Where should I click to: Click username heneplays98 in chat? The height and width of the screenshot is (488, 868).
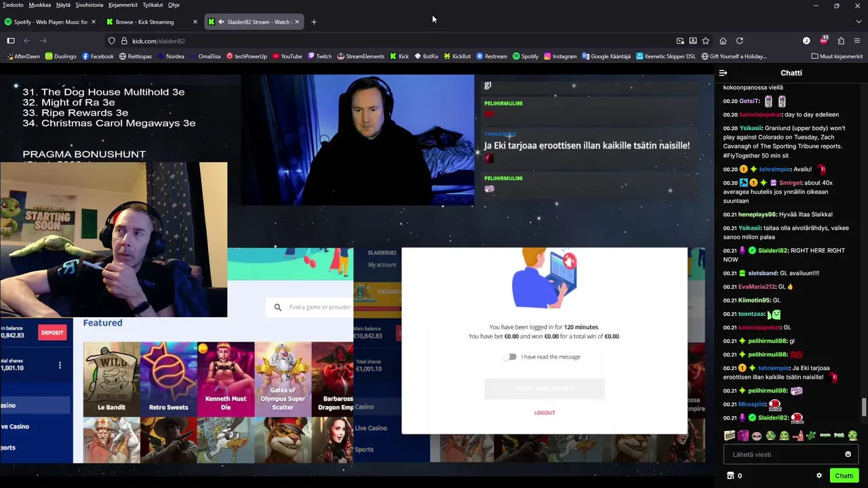click(x=757, y=214)
